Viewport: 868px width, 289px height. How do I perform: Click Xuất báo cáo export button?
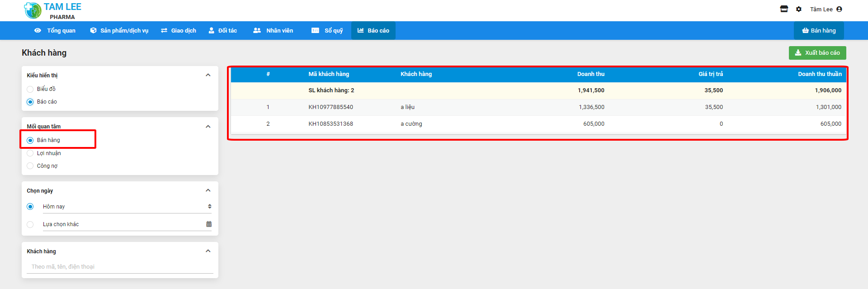[x=817, y=52]
